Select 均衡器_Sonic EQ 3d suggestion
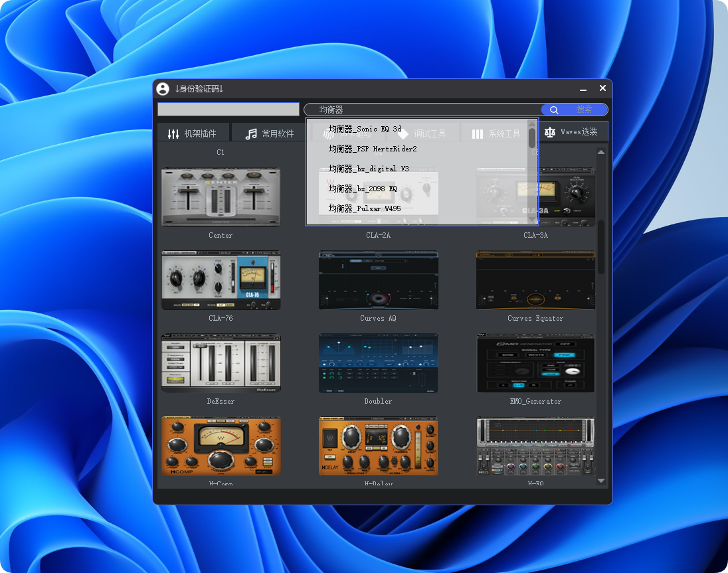Viewport: 728px width, 573px height. (x=365, y=129)
